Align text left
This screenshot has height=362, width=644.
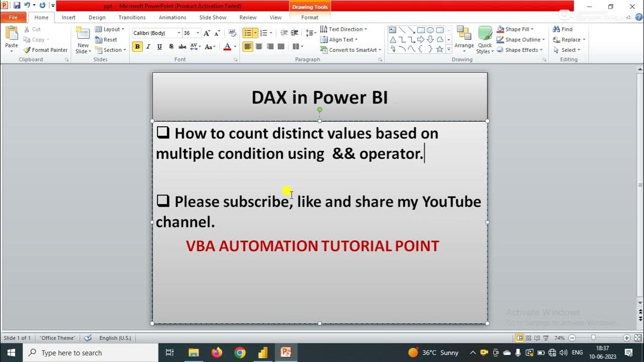point(248,47)
